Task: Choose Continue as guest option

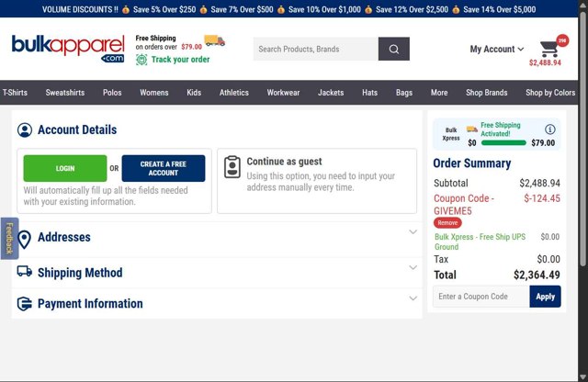Action: click(317, 181)
